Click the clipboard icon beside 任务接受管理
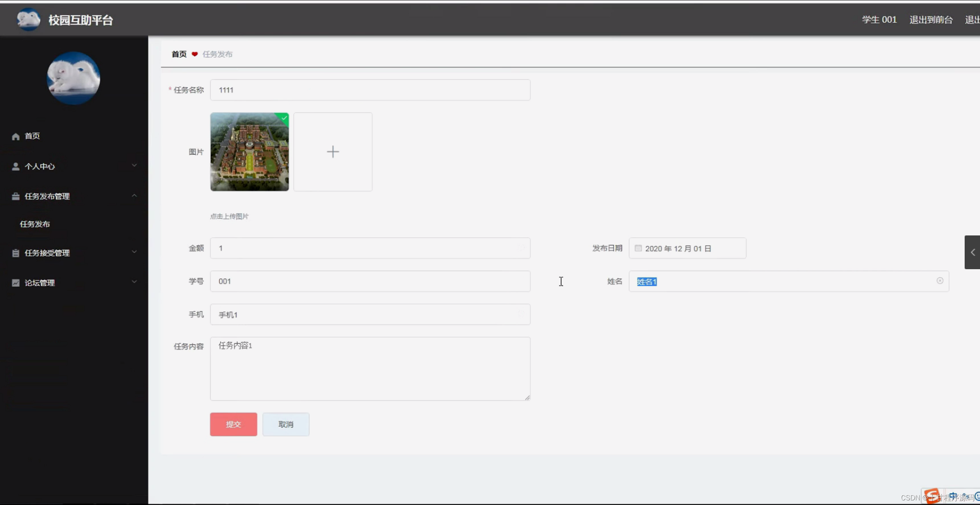Screen dimensions: 980x505 [x=15, y=253]
